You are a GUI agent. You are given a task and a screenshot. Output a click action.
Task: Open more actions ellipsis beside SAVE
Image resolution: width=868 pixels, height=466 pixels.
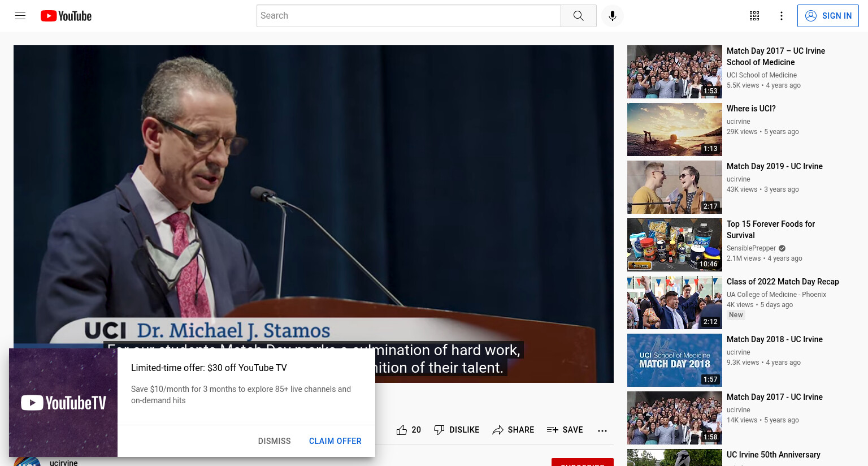602,430
